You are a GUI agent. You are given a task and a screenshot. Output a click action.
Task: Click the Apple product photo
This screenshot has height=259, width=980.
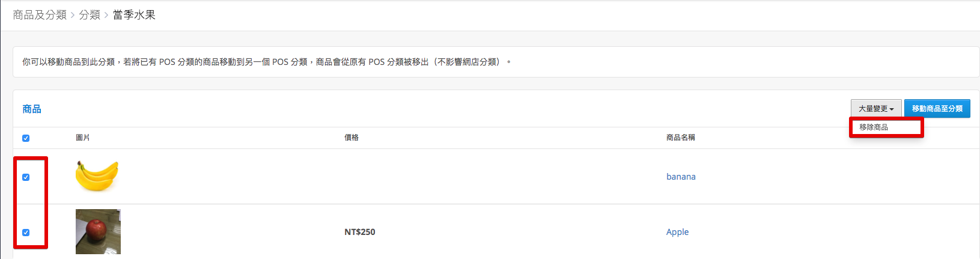(x=98, y=231)
